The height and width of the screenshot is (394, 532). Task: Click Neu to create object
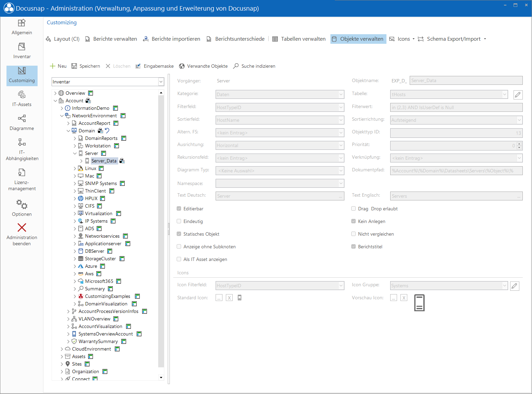coord(58,66)
